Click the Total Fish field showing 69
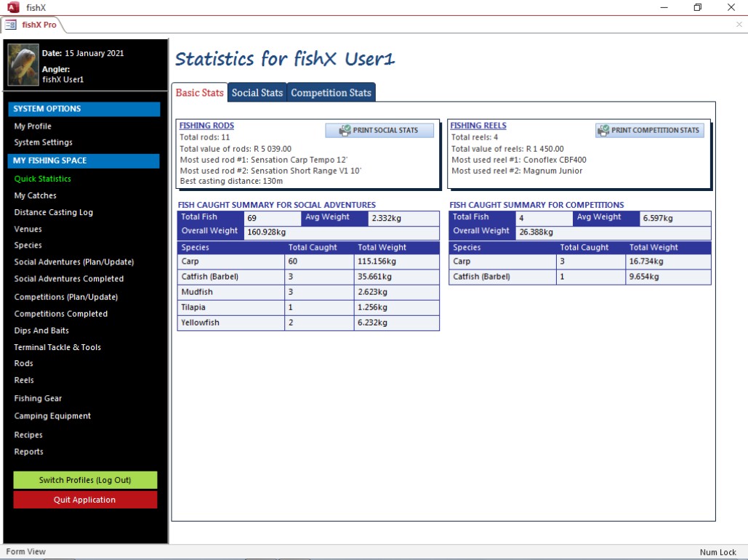 pyautogui.click(x=272, y=218)
